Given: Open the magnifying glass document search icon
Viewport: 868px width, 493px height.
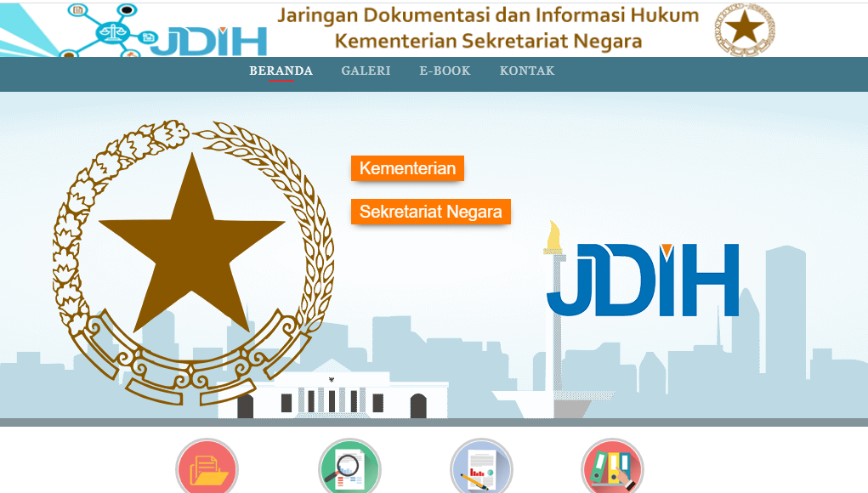Looking at the screenshot, I should click(x=349, y=468).
